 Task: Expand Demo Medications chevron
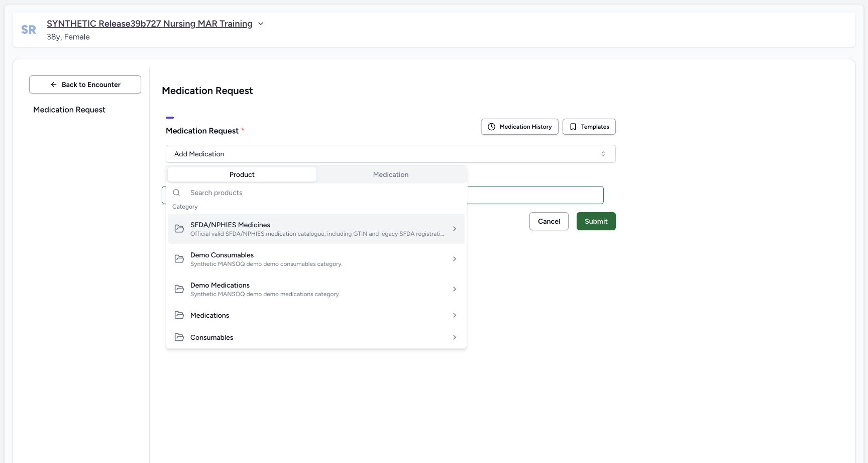(455, 289)
